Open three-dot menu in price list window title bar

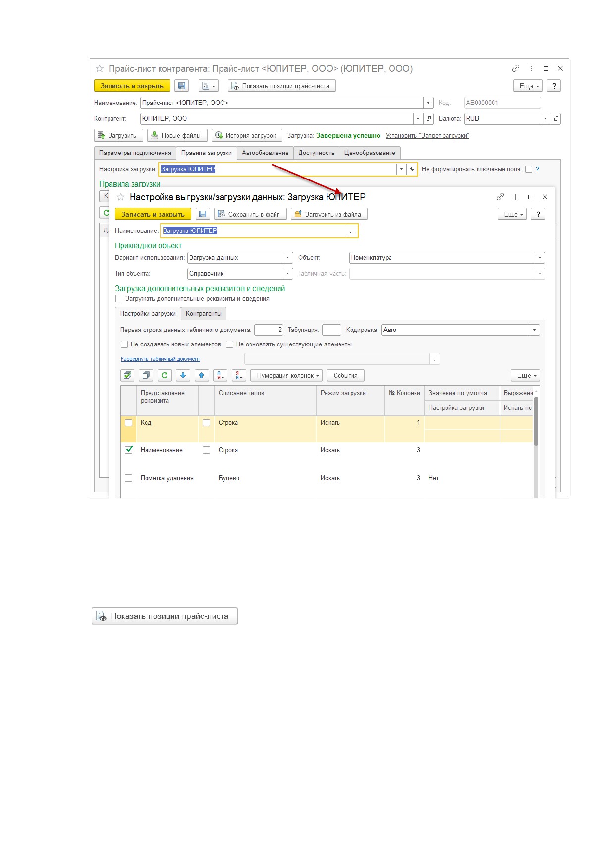(531, 68)
